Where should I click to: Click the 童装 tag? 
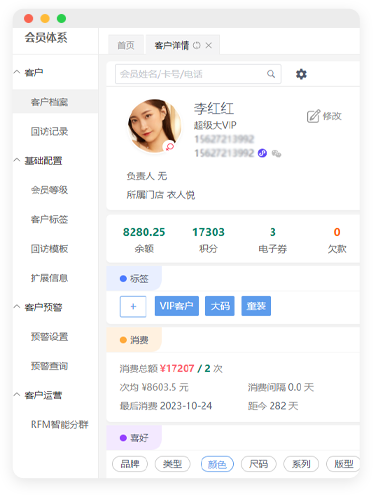pyautogui.click(x=256, y=306)
